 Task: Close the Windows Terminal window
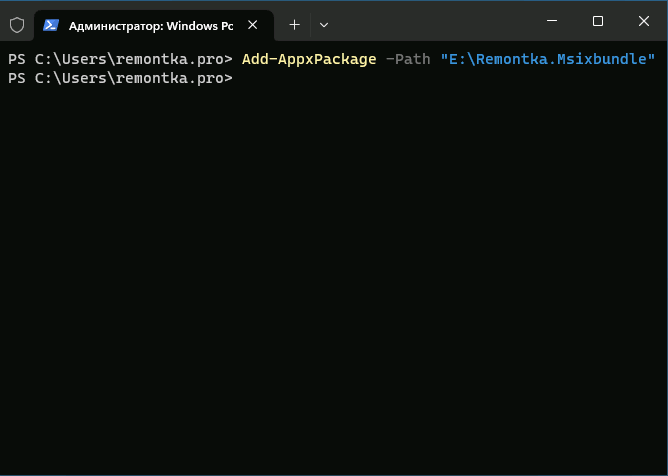click(x=643, y=21)
